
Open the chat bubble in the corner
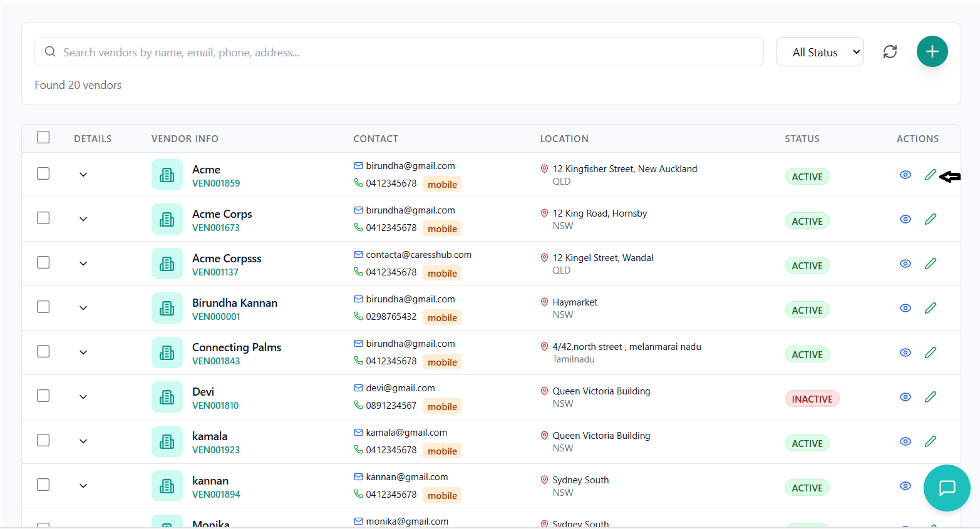pyautogui.click(x=946, y=488)
